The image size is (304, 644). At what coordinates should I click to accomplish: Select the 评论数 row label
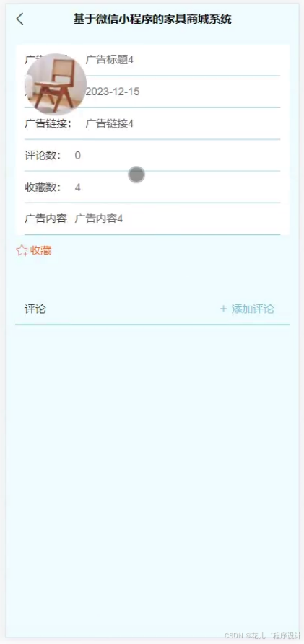(43, 155)
